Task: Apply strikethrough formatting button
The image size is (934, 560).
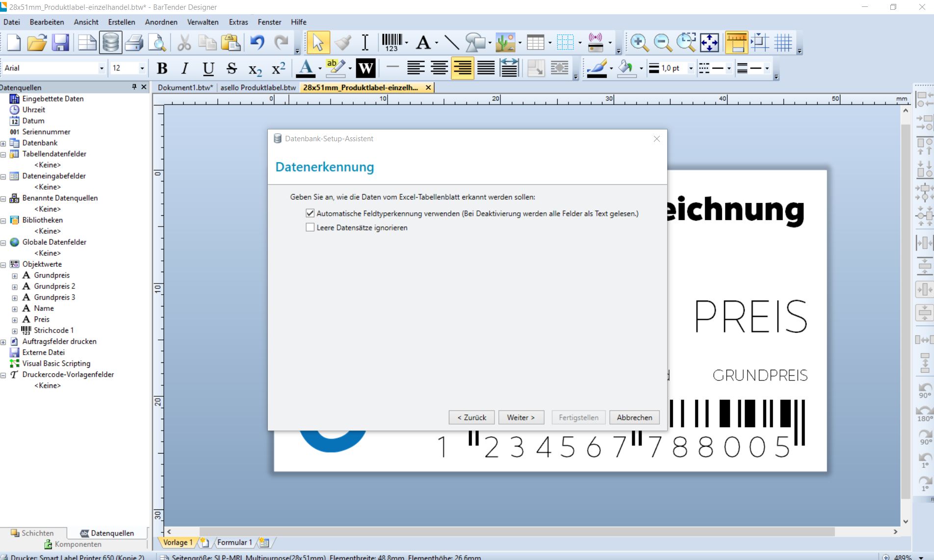Action: (x=232, y=69)
